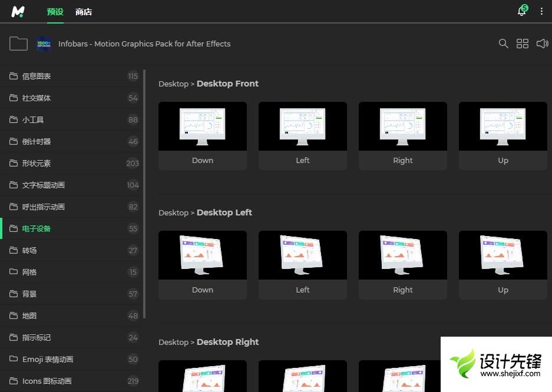Open the notifications bell icon

[521, 11]
